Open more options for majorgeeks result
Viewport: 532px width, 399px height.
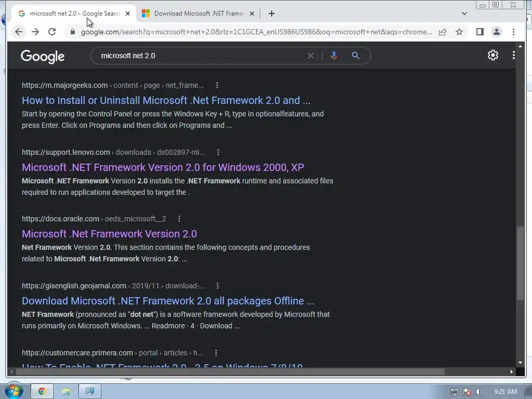pyautogui.click(x=217, y=86)
